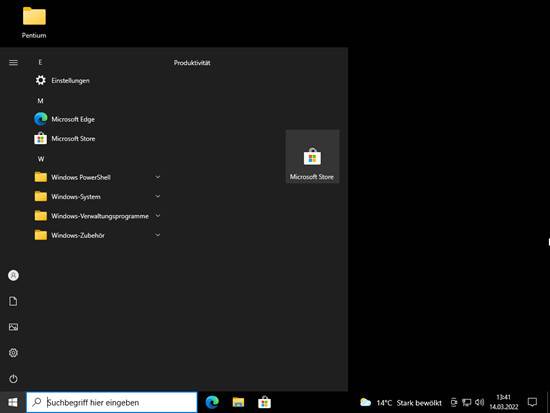Click the taskbar search magnifier icon

point(37,402)
